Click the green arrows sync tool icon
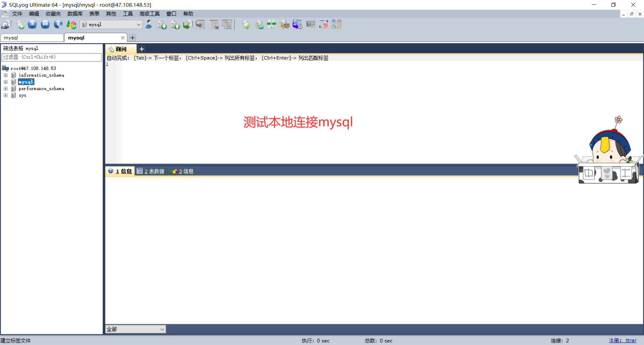The height and width of the screenshot is (345, 644). pos(272,24)
